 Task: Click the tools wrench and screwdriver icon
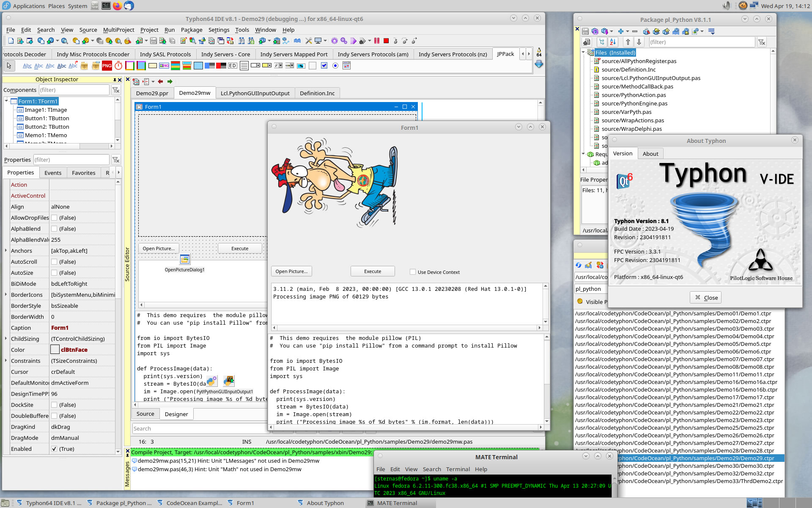pyautogui.click(x=309, y=41)
